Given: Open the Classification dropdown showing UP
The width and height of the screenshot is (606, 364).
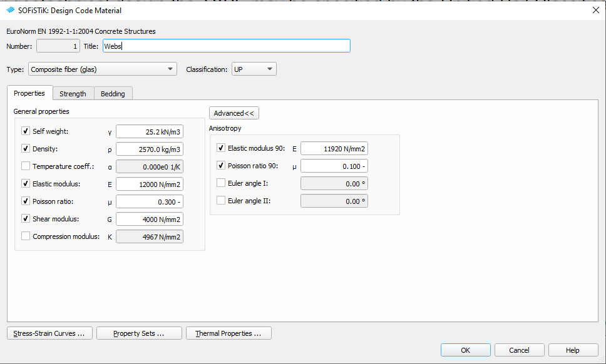Looking at the screenshot, I should pos(254,69).
